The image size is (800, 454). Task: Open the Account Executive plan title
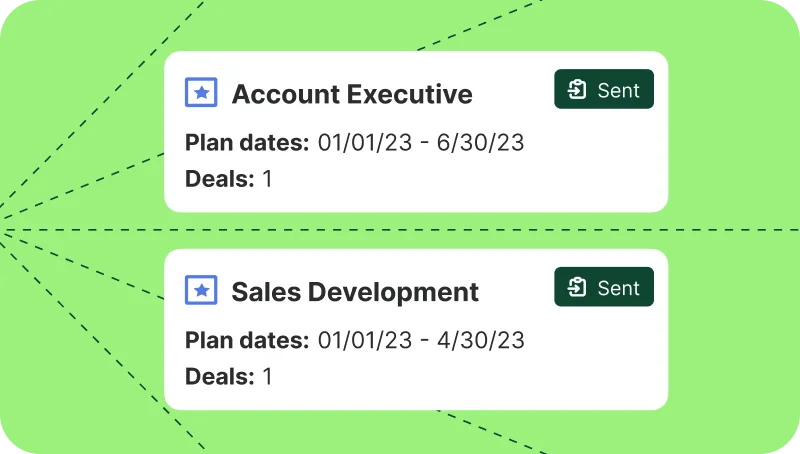pos(352,94)
